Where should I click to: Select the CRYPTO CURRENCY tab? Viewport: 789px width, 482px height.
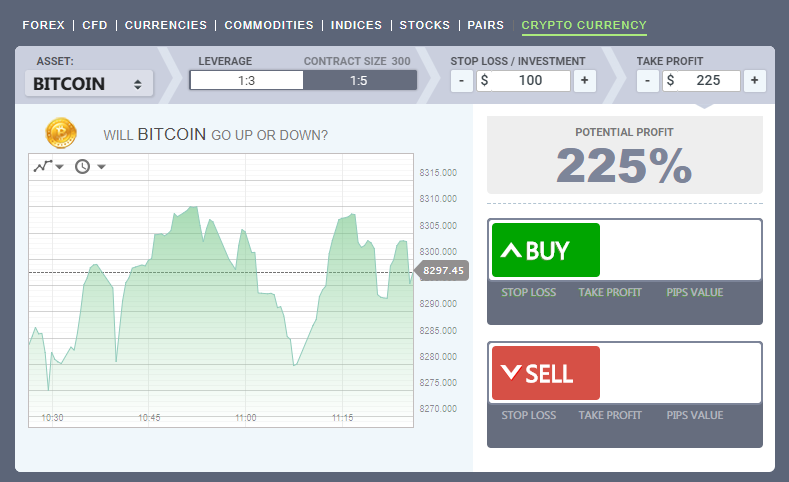point(584,25)
